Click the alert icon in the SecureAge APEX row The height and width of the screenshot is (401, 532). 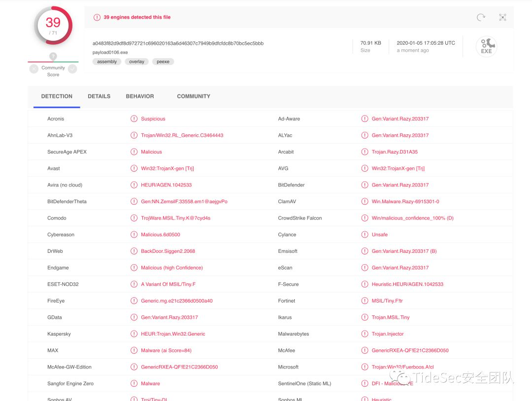pyautogui.click(x=134, y=152)
